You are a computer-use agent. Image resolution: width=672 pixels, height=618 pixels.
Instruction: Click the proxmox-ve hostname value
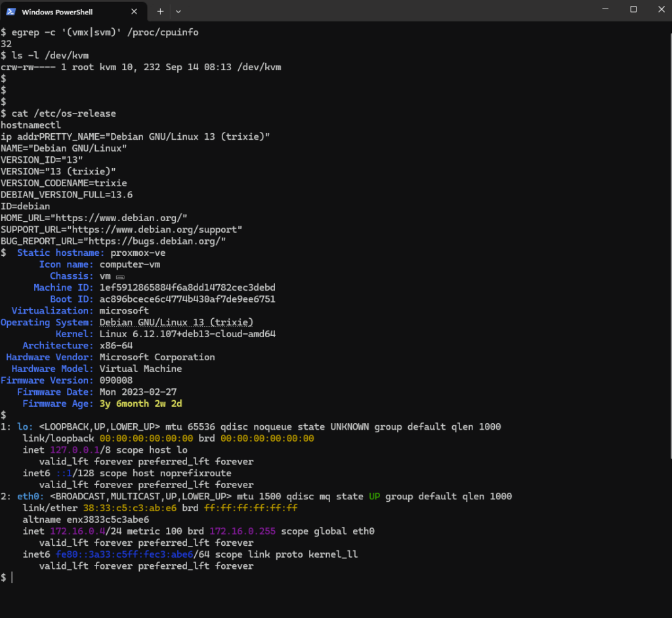(138, 253)
